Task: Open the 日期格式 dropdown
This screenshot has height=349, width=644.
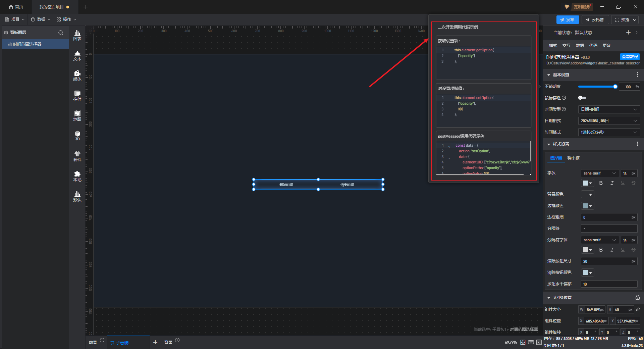Action: 609,121
